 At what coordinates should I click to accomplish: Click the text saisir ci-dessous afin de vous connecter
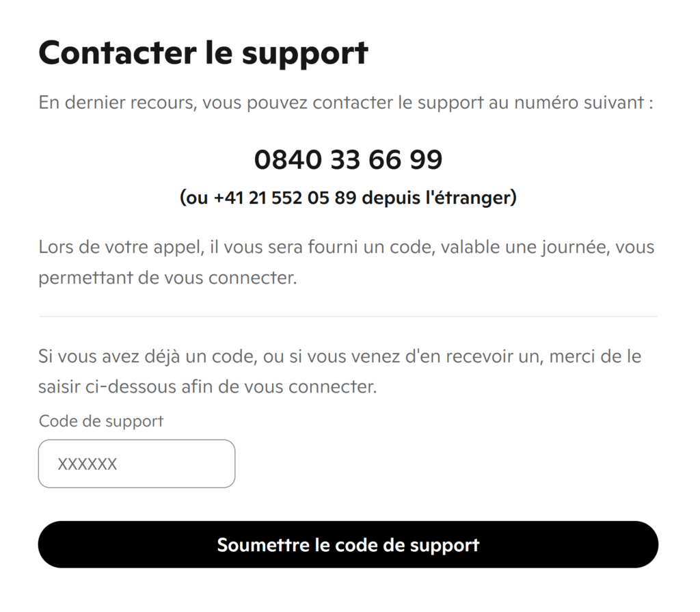(208, 387)
